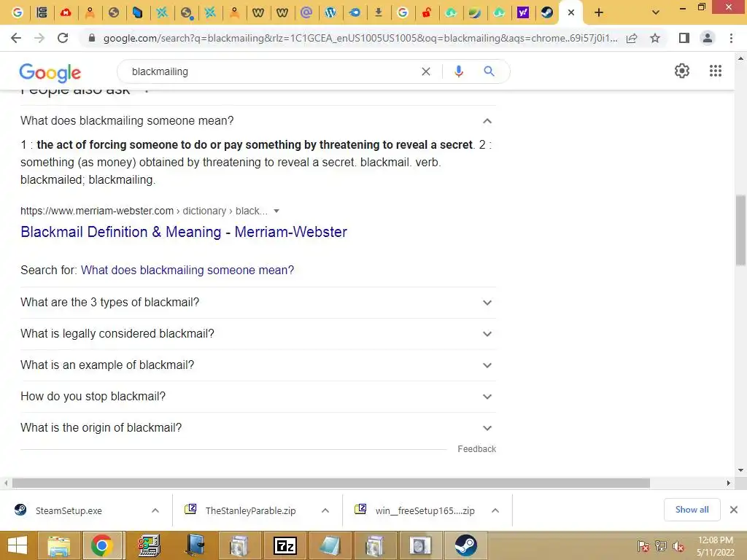Go back to the previous page
Image resolution: width=747 pixels, height=560 pixels.
pos(16,38)
